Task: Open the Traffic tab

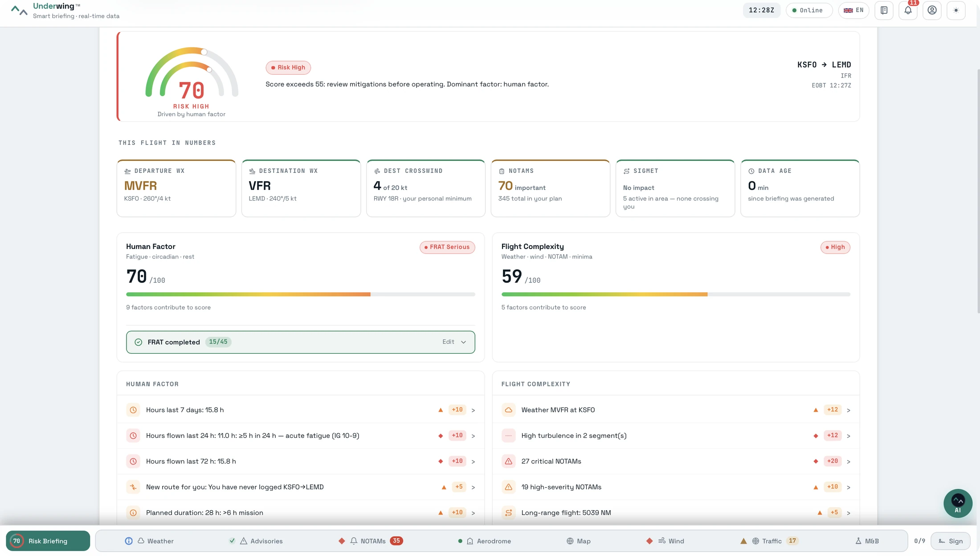Action: pos(769,541)
